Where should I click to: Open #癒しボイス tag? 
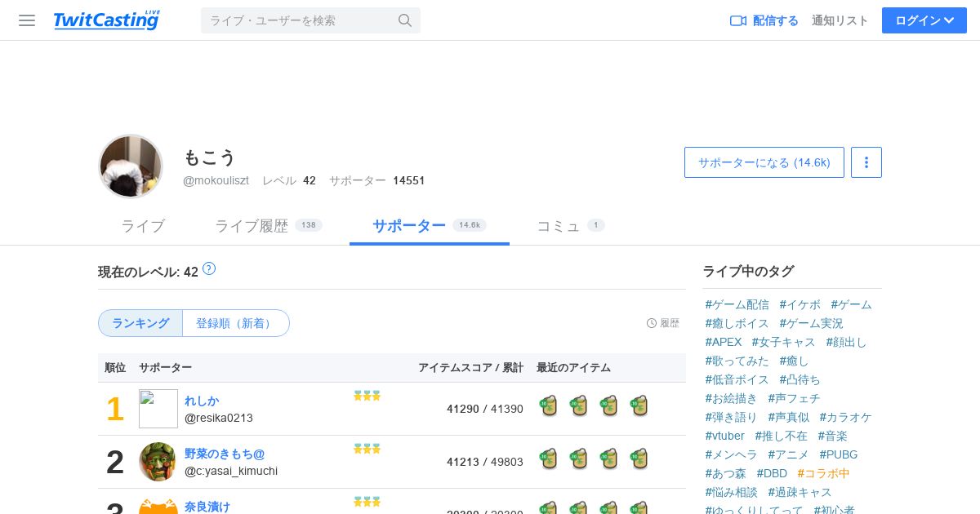click(x=737, y=323)
